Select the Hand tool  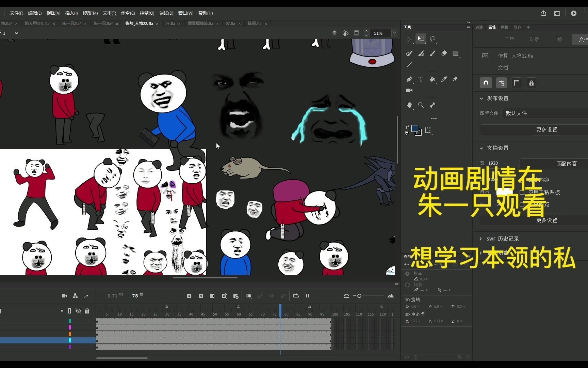[409, 105]
